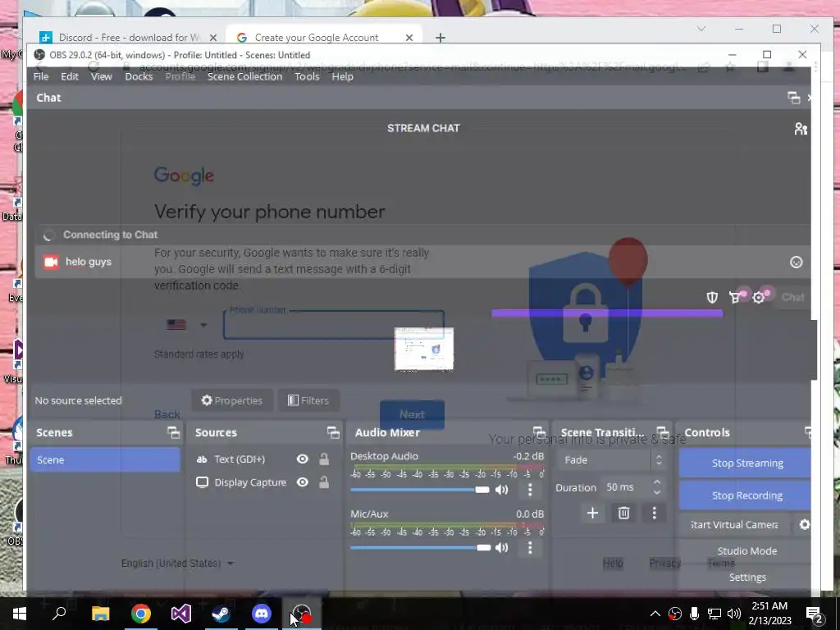The width and height of the screenshot is (840, 630).
Task: Open Steam from taskbar
Action: (221, 614)
